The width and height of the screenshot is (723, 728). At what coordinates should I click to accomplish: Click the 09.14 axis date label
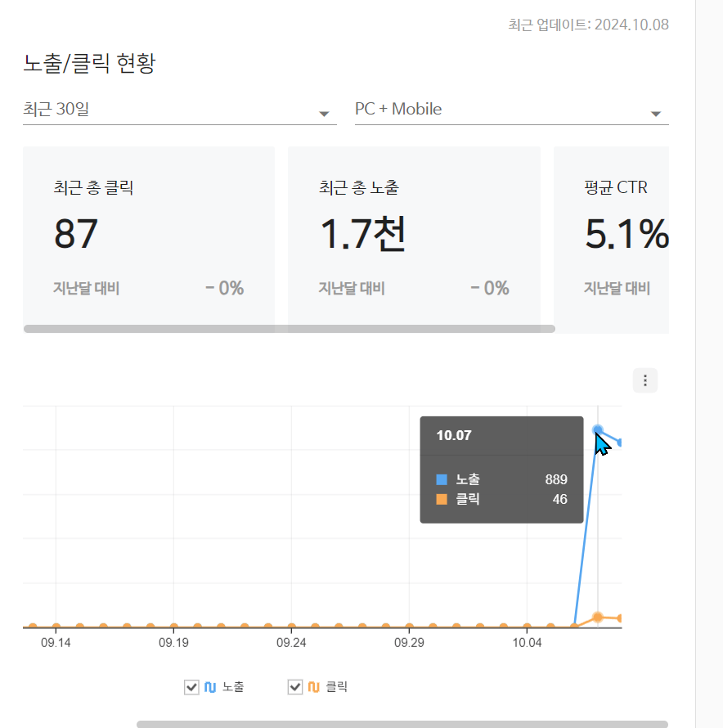pos(56,643)
